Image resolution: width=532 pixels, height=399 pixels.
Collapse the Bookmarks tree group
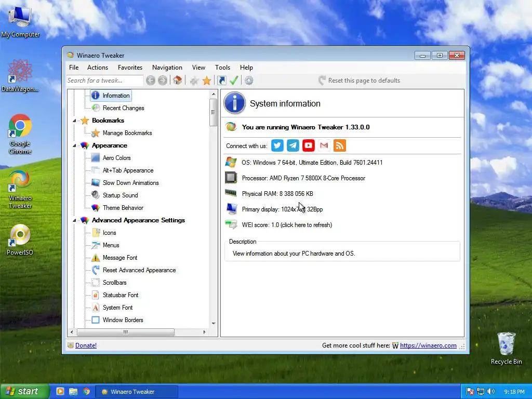point(74,121)
